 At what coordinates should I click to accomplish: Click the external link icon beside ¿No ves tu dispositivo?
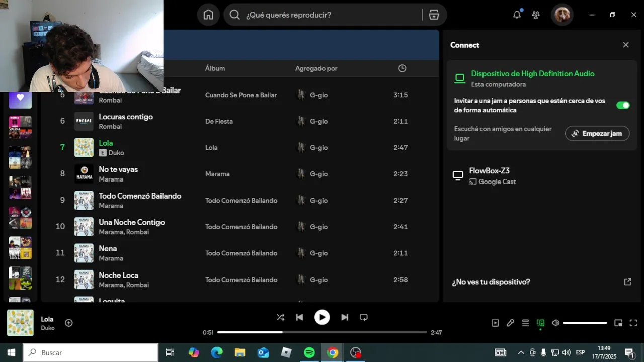click(x=627, y=282)
